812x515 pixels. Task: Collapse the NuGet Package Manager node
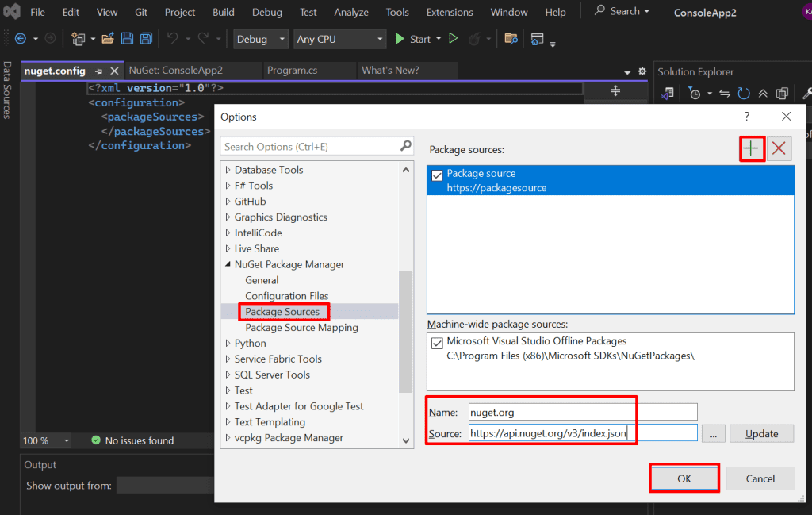(228, 264)
